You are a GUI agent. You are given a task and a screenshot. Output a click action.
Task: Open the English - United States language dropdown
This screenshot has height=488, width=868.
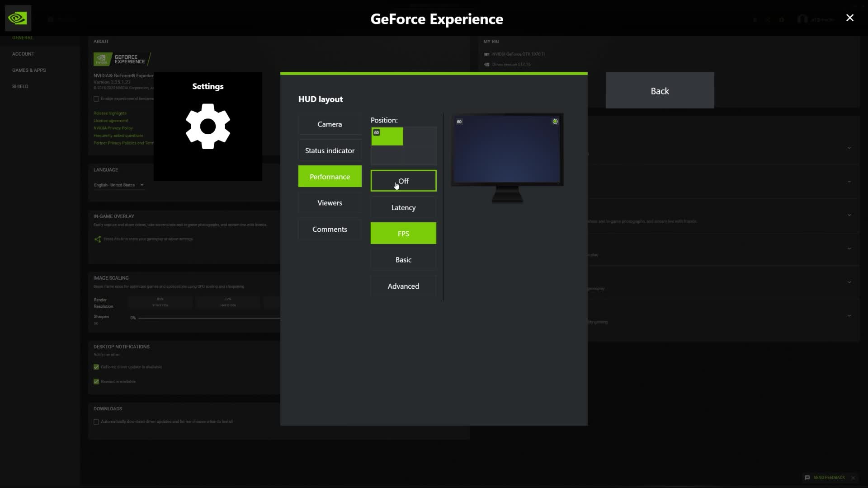click(x=118, y=185)
